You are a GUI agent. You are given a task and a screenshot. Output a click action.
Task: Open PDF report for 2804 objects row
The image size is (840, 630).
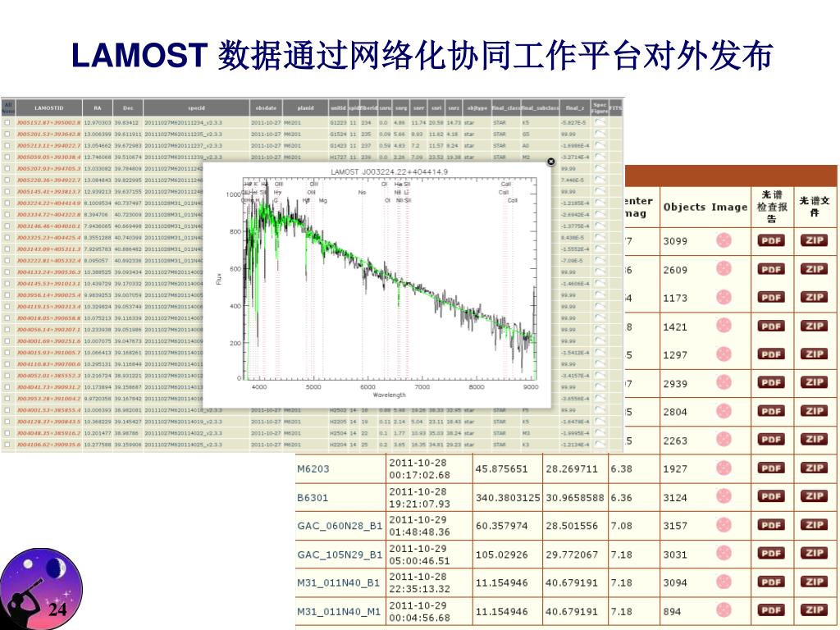click(x=771, y=412)
